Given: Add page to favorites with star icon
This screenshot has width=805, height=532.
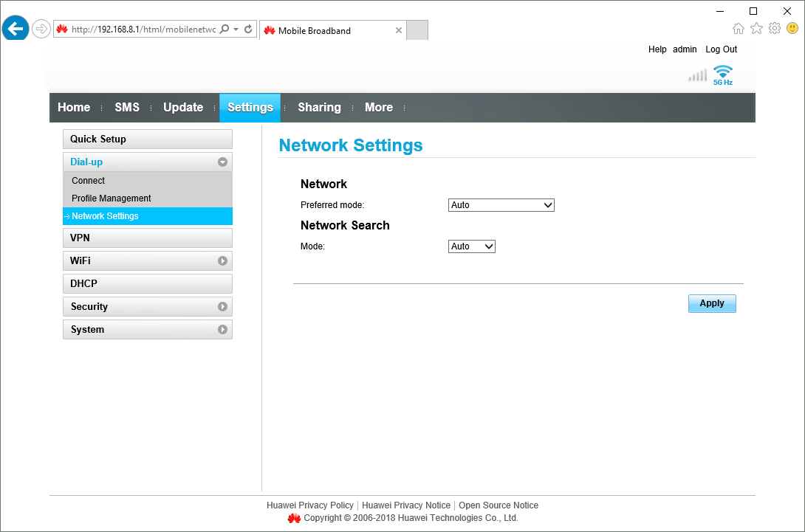Looking at the screenshot, I should pos(756,27).
